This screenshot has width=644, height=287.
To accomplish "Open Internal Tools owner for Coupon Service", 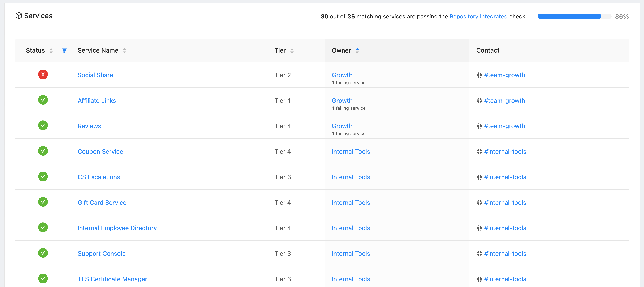I will point(351,152).
